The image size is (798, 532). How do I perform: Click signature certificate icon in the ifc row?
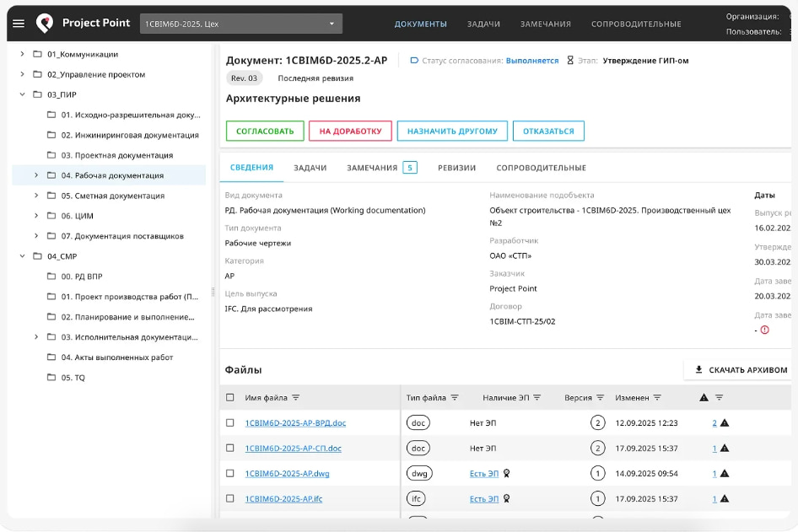506,499
